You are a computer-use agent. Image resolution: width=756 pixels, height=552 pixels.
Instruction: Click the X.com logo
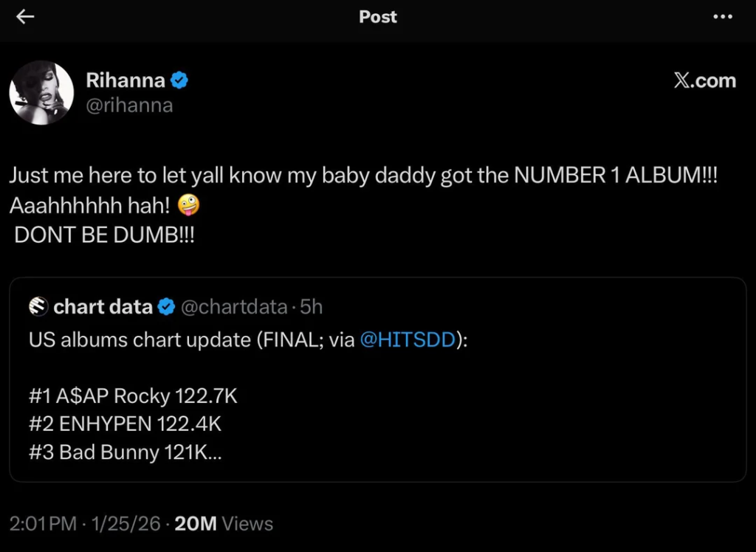(x=704, y=80)
